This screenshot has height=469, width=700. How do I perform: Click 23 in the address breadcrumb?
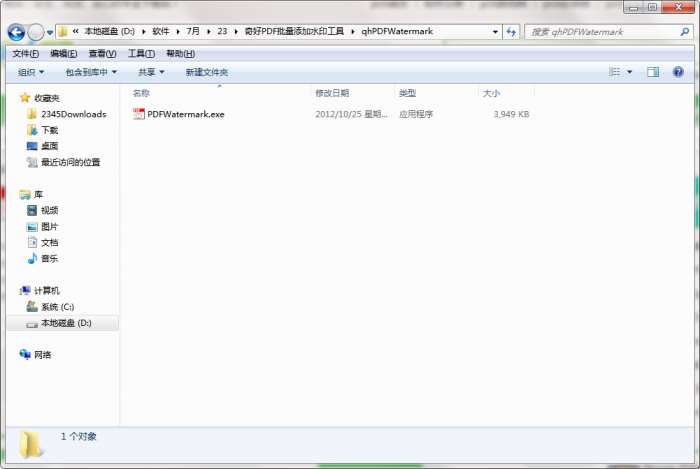point(222,31)
